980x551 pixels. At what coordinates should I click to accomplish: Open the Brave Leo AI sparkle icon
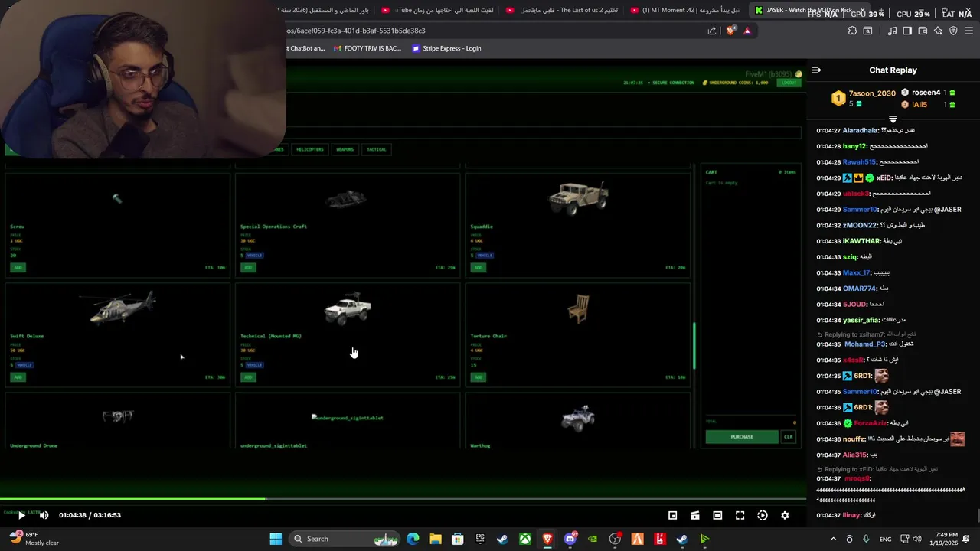tap(938, 31)
